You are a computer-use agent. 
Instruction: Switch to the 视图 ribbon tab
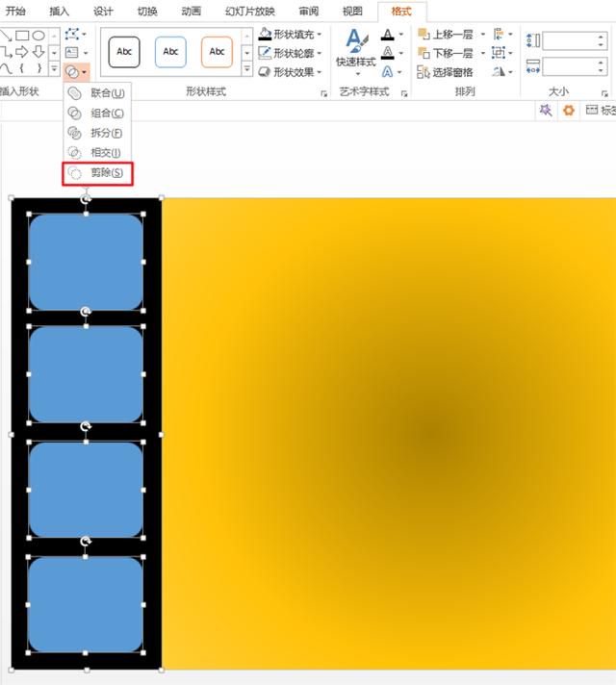point(352,11)
